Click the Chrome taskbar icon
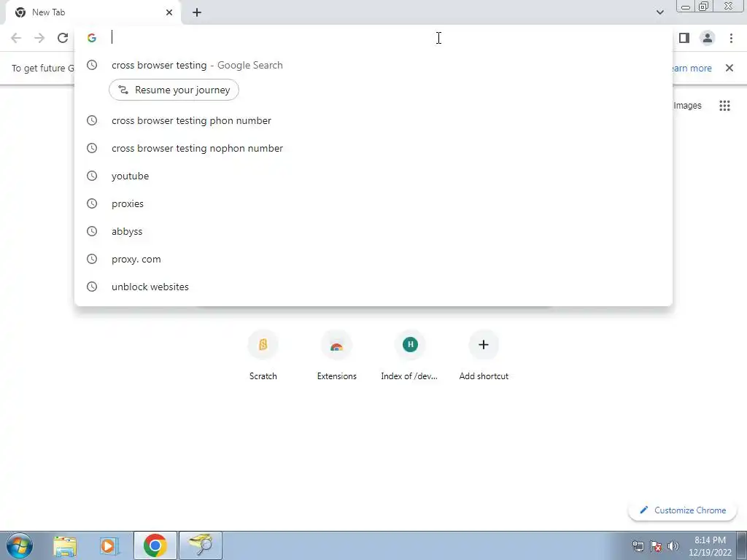747x560 pixels. click(x=155, y=545)
